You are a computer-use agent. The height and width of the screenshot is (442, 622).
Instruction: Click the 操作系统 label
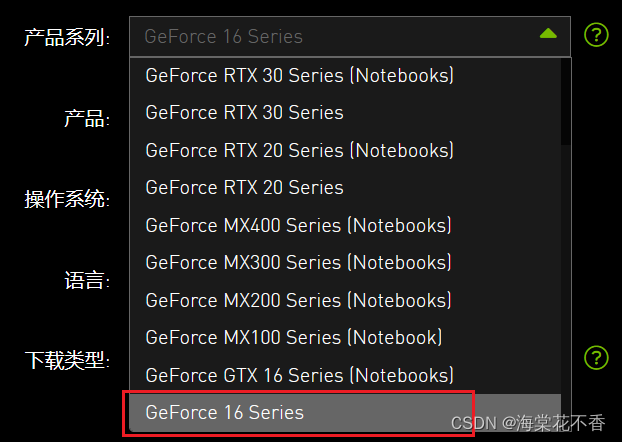67,199
